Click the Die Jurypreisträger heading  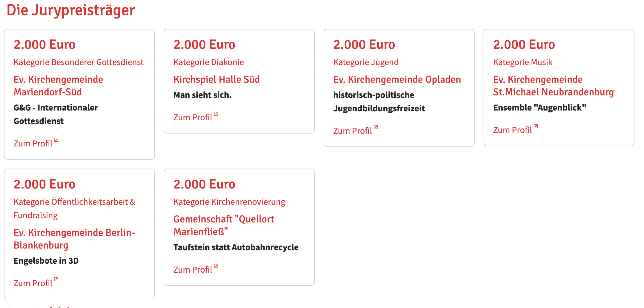pos(71,10)
